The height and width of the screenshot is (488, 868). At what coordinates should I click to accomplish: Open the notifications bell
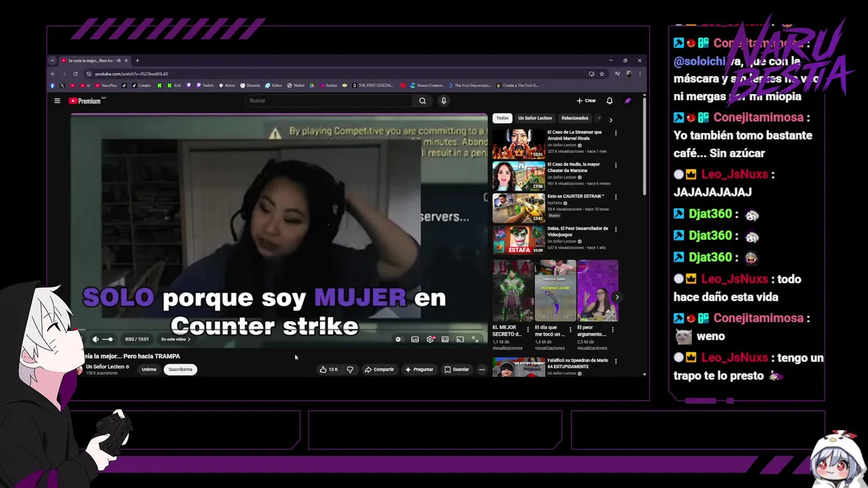610,101
